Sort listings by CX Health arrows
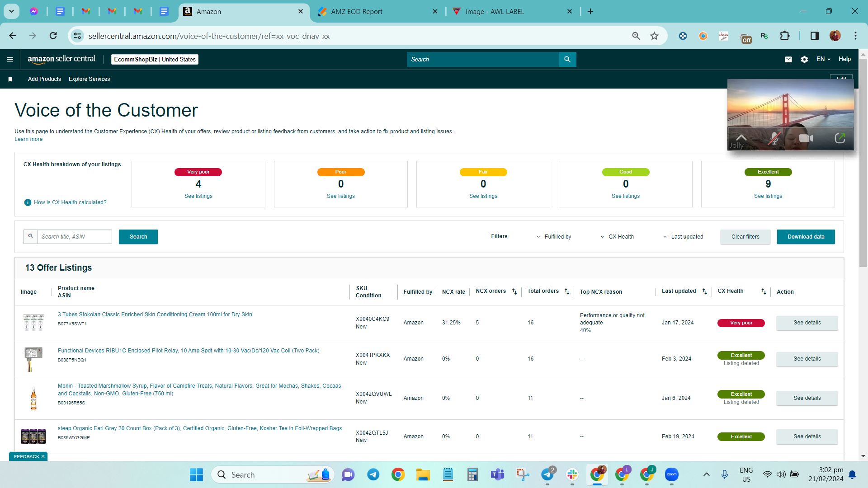 (764, 291)
